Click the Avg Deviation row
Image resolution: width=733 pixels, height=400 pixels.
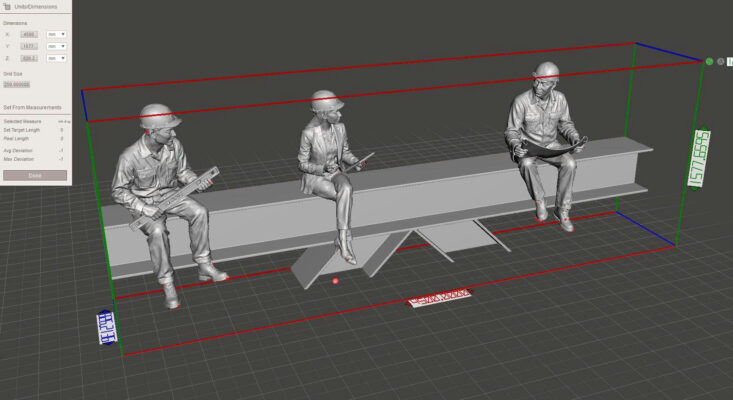pos(34,150)
